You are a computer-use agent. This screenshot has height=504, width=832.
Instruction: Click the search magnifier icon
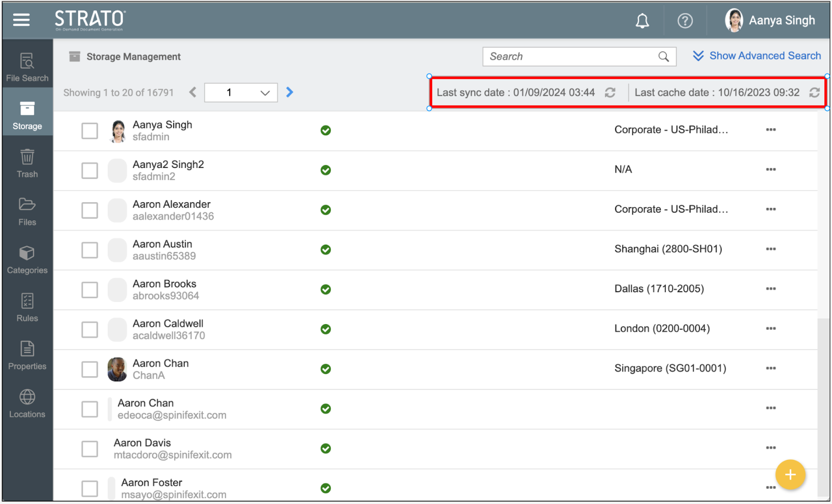[x=664, y=57]
